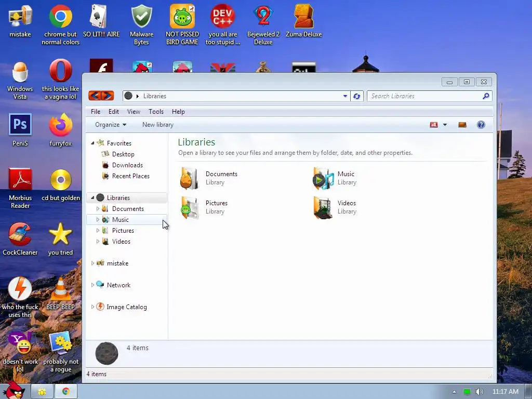
Task: Collapse the Favorites tree section
Action: 92,143
